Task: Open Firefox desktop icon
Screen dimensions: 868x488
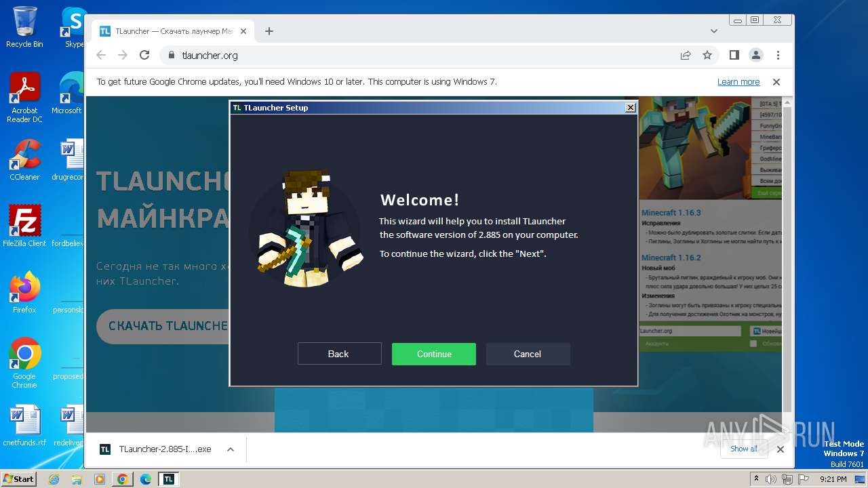Action: point(24,293)
